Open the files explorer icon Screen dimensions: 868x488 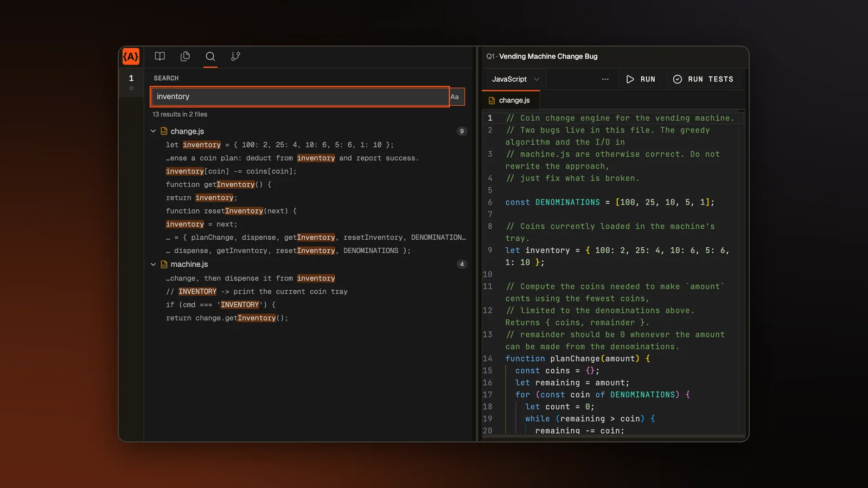click(x=185, y=56)
